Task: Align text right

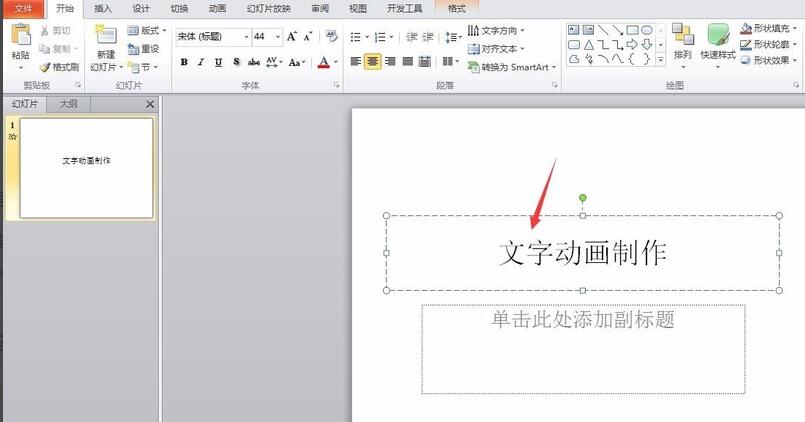Action: pyautogui.click(x=390, y=62)
